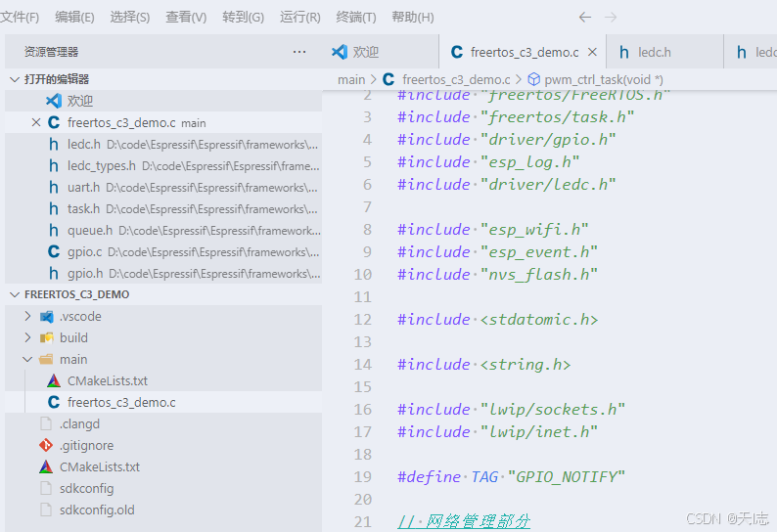Go back with the left arrow

(585, 18)
